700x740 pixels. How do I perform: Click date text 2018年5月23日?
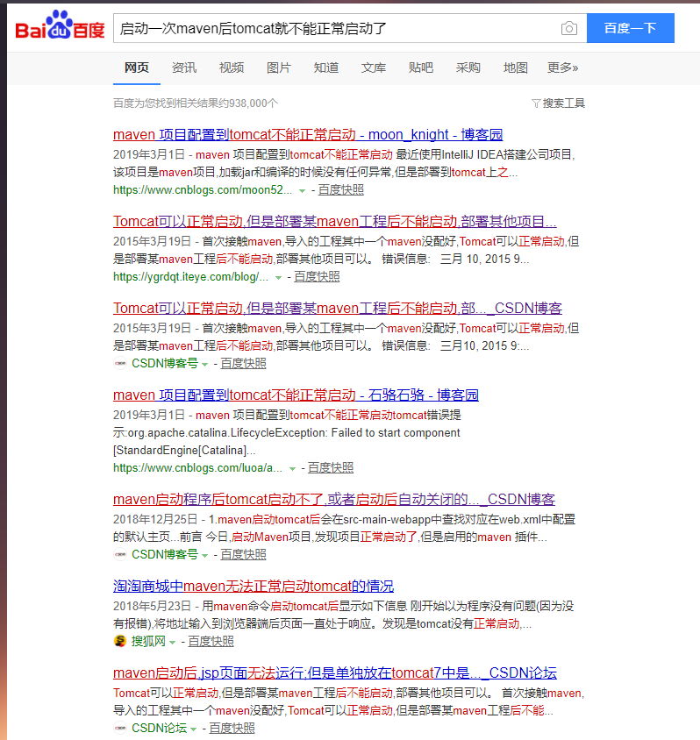click(x=152, y=607)
